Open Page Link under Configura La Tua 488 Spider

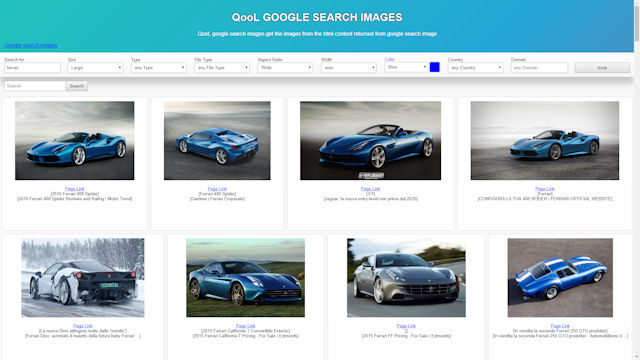[544, 189]
